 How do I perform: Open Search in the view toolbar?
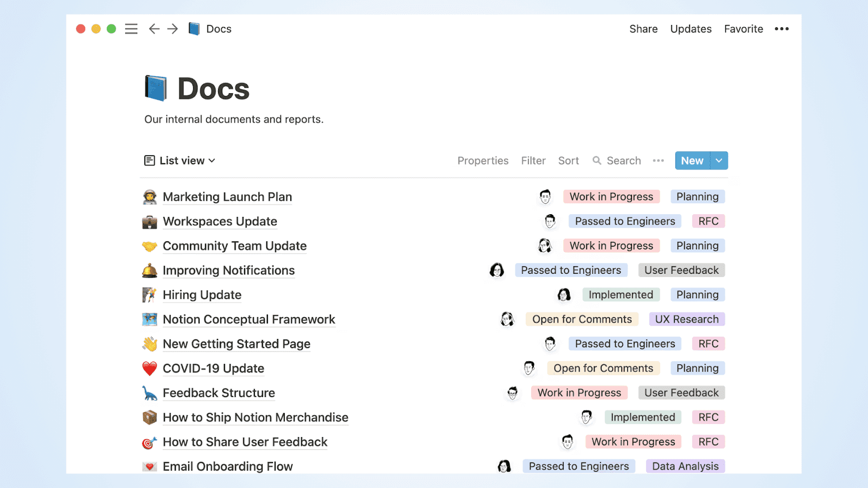click(x=617, y=160)
